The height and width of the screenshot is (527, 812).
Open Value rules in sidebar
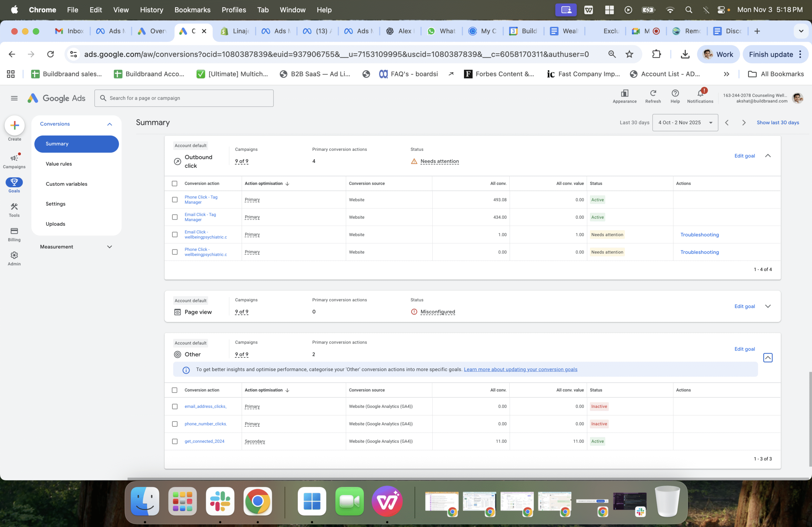(59, 164)
